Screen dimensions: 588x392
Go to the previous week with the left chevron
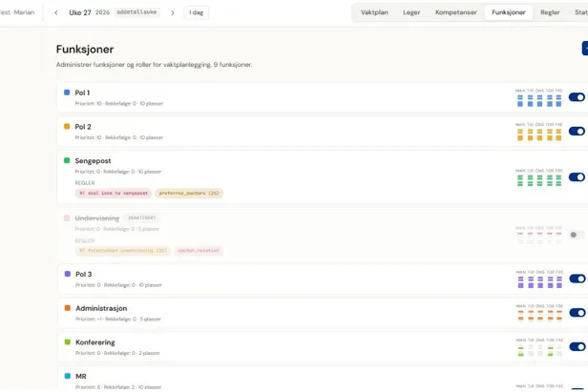56,12
